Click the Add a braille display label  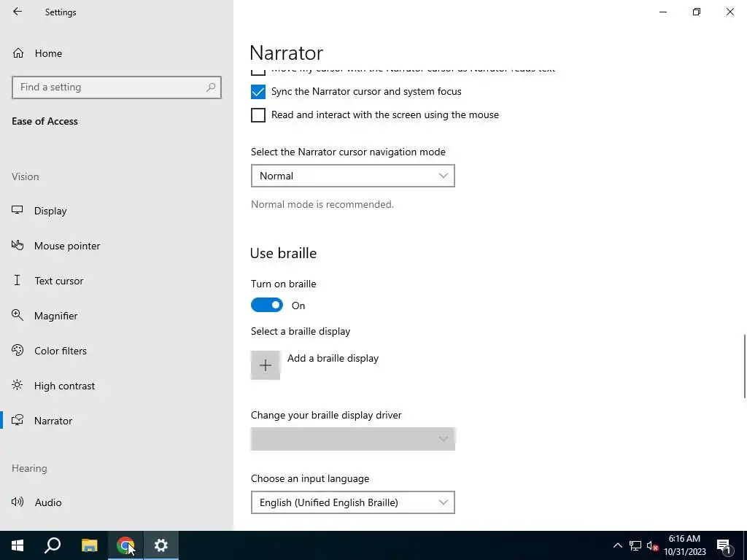(x=333, y=358)
